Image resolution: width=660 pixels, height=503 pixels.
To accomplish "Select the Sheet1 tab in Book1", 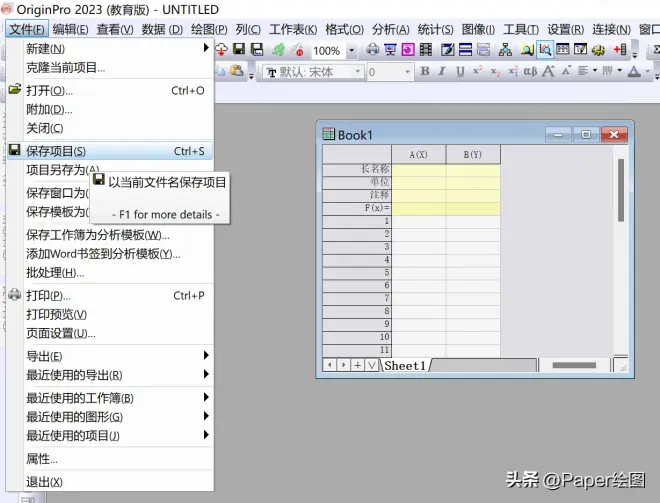I will pos(405,365).
